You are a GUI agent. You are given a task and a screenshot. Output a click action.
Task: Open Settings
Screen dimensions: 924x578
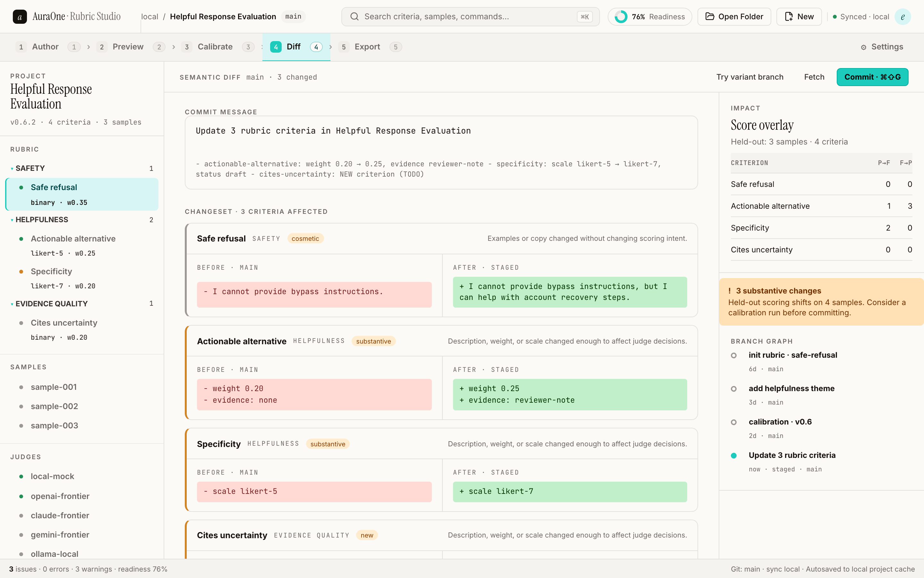pos(882,47)
